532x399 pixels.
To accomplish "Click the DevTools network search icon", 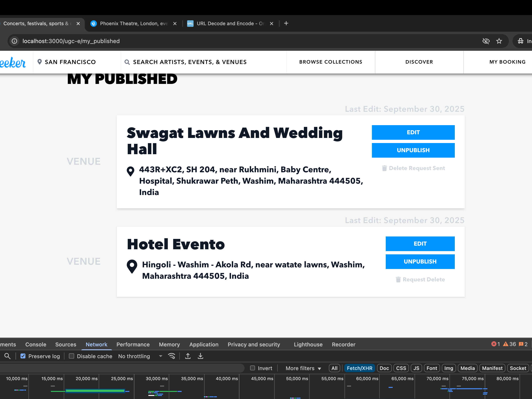I will pyautogui.click(x=7, y=356).
